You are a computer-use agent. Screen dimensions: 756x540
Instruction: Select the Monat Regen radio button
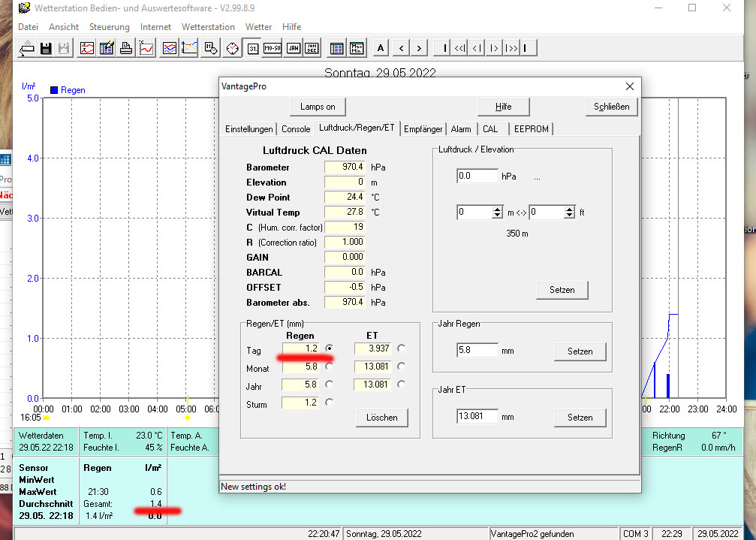pyautogui.click(x=329, y=367)
